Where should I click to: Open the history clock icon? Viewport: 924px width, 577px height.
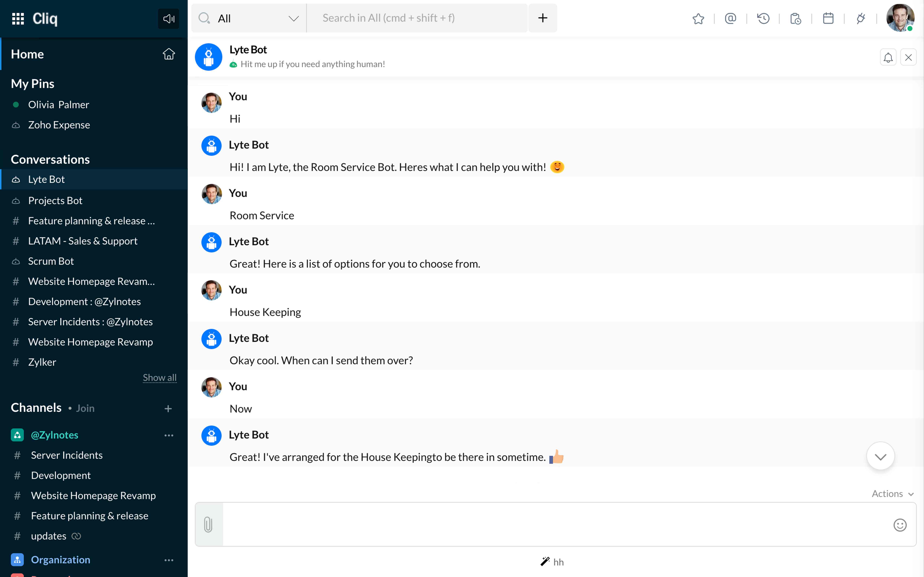[x=763, y=18]
